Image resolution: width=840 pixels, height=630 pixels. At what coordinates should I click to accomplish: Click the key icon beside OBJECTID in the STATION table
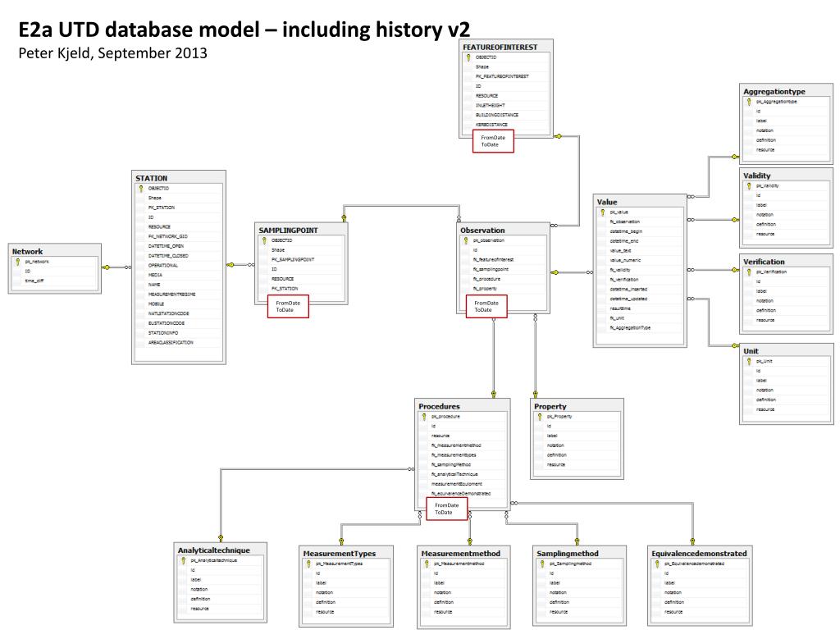pos(141,189)
